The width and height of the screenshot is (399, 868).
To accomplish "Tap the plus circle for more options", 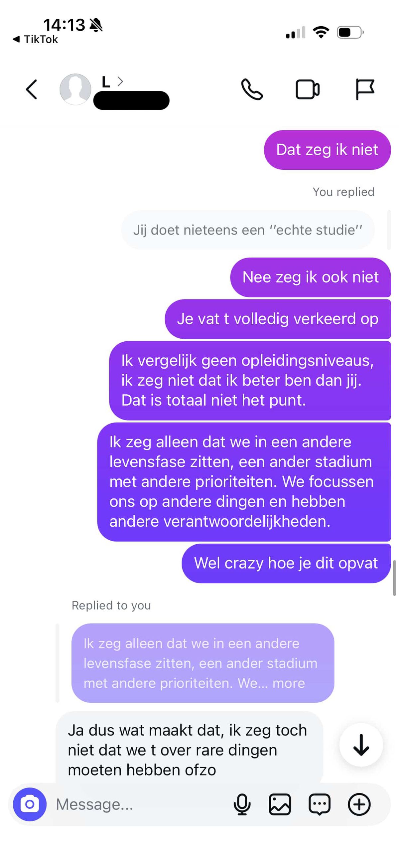I will 359,804.
